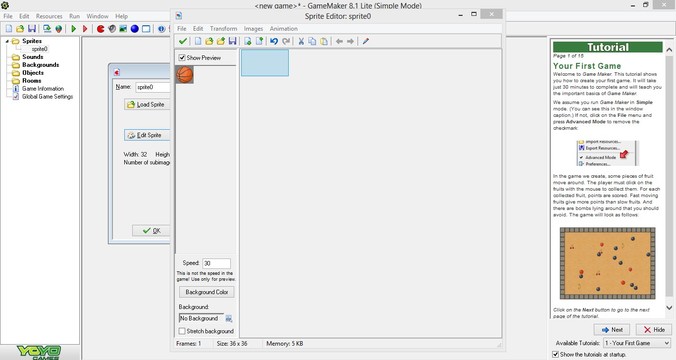676x360 pixels.
Task: Collapse the Sprites folder in tree
Action: 7,41
